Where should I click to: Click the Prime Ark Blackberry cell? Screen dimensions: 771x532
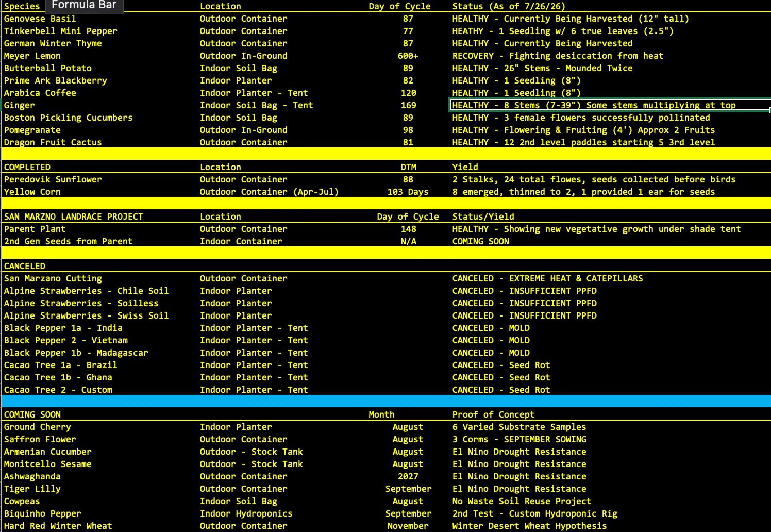point(55,80)
